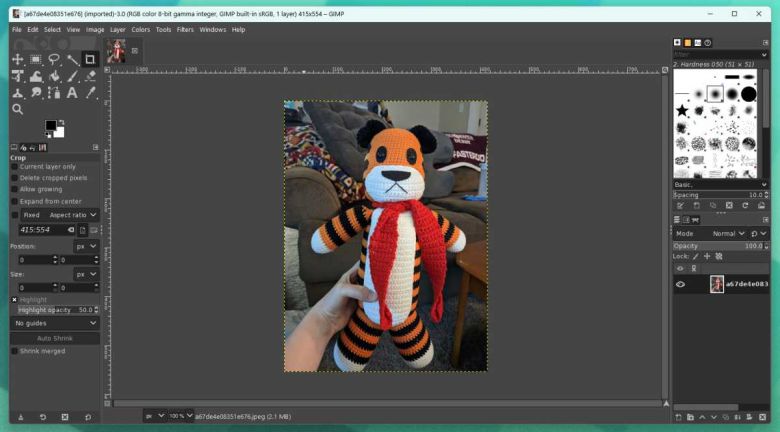Image resolution: width=780 pixels, height=432 pixels.
Task: Activate the Zoom magnifier tool
Action: click(x=17, y=109)
